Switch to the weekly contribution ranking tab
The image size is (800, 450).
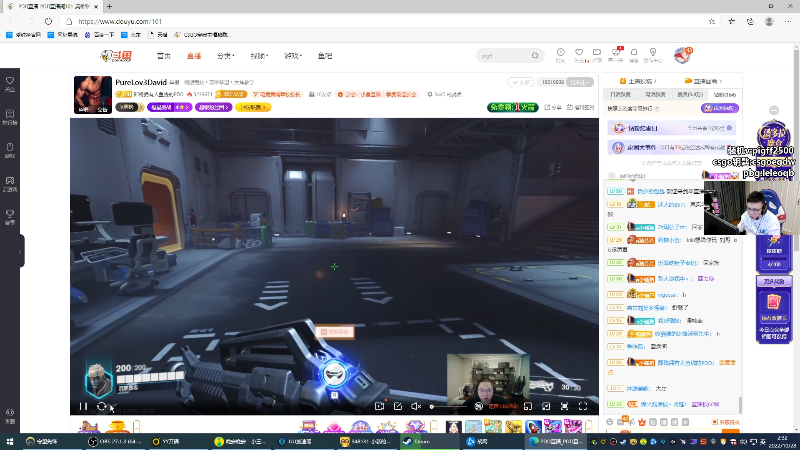pos(655,95)
